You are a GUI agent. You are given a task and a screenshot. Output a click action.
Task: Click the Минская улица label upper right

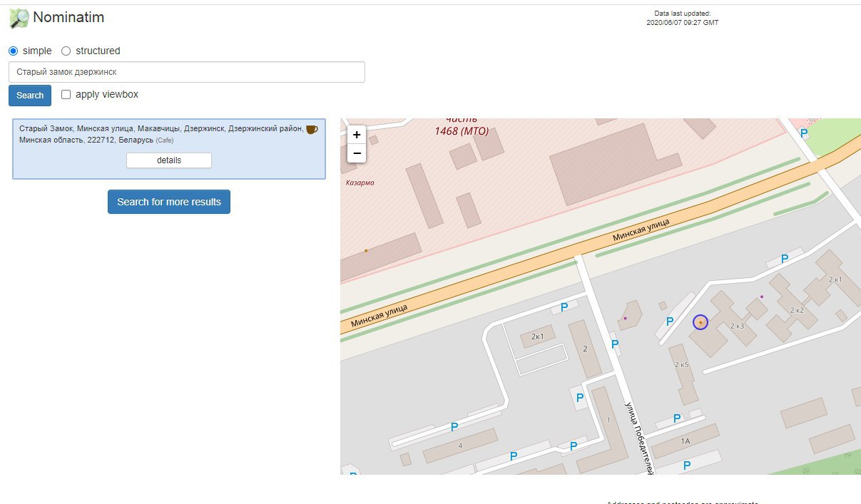(x=641, y=230)
